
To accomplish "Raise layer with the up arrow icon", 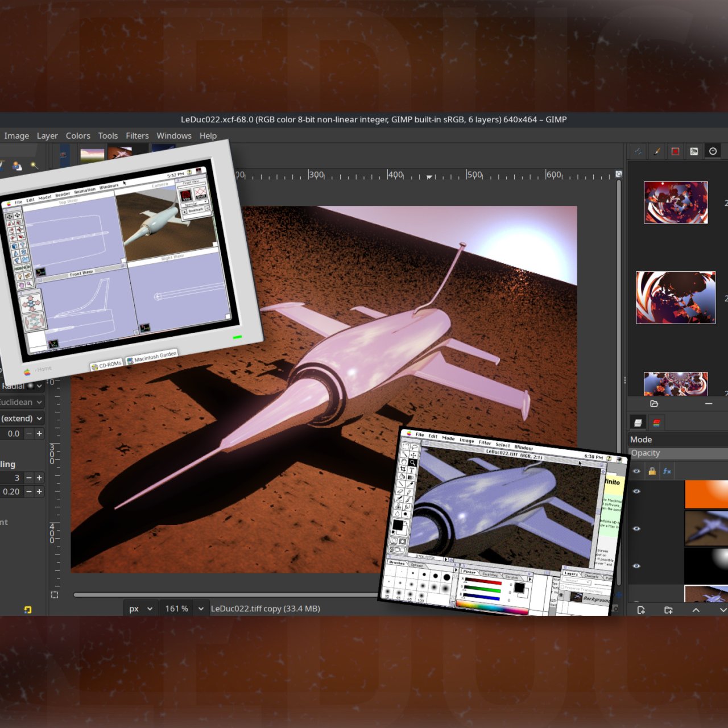I will pos(696,610).
